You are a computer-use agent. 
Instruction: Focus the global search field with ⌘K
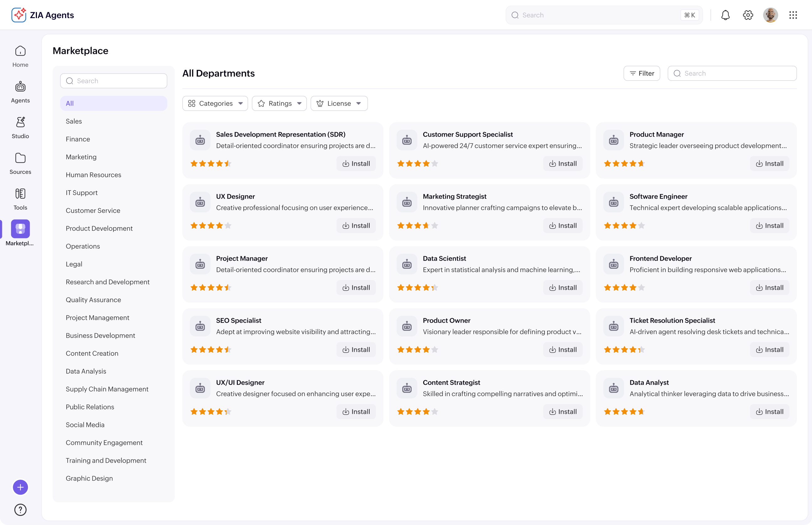click(x=604, y=15)
